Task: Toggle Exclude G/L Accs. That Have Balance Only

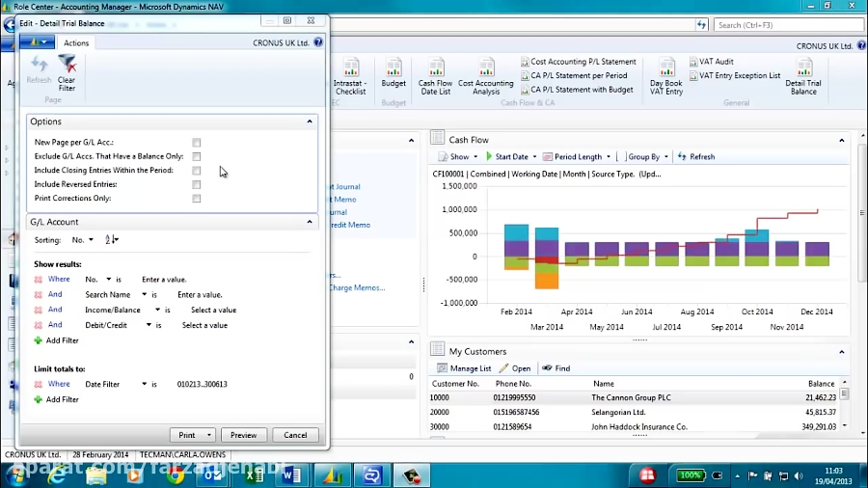Action: (197, 156)
